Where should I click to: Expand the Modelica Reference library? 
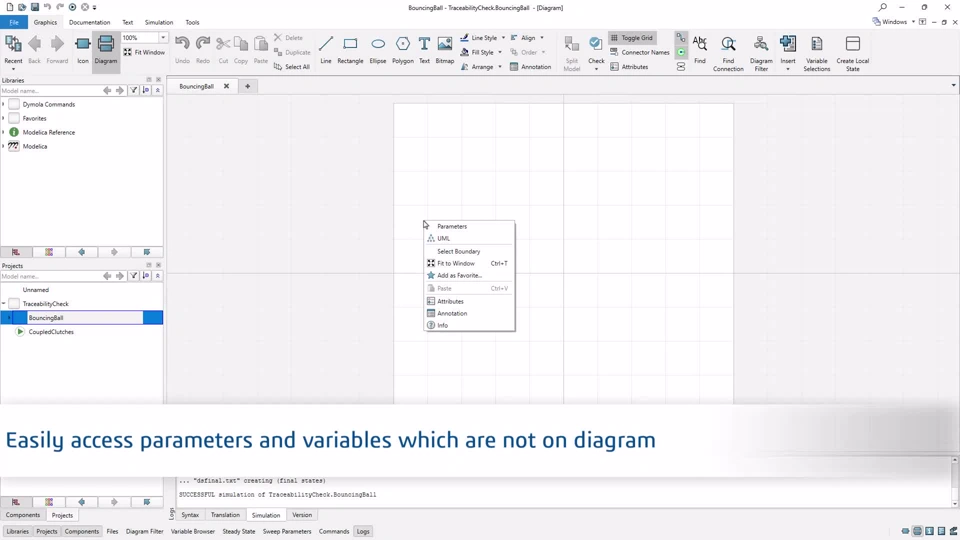tap(4, 132)
